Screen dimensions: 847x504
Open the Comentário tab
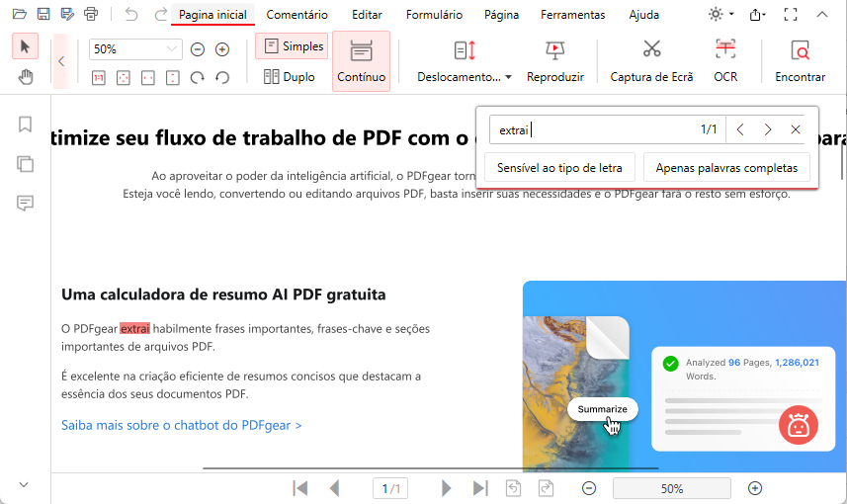297,15
